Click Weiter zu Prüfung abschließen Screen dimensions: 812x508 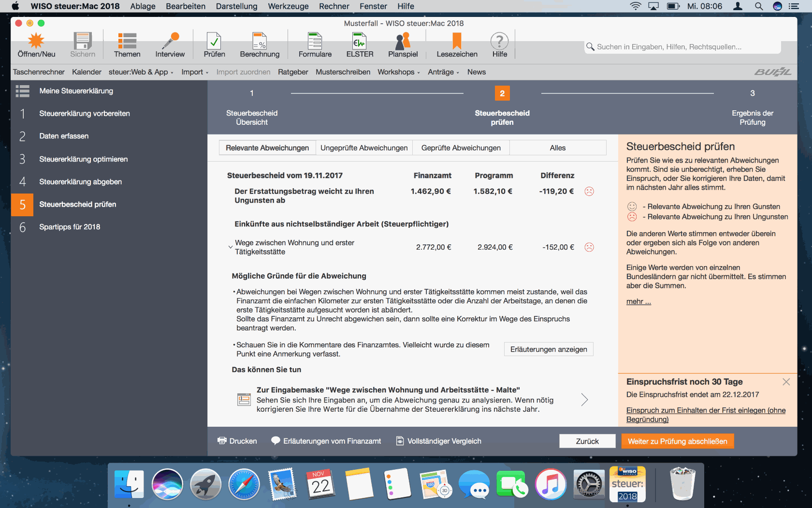click(x=677, y=441)
